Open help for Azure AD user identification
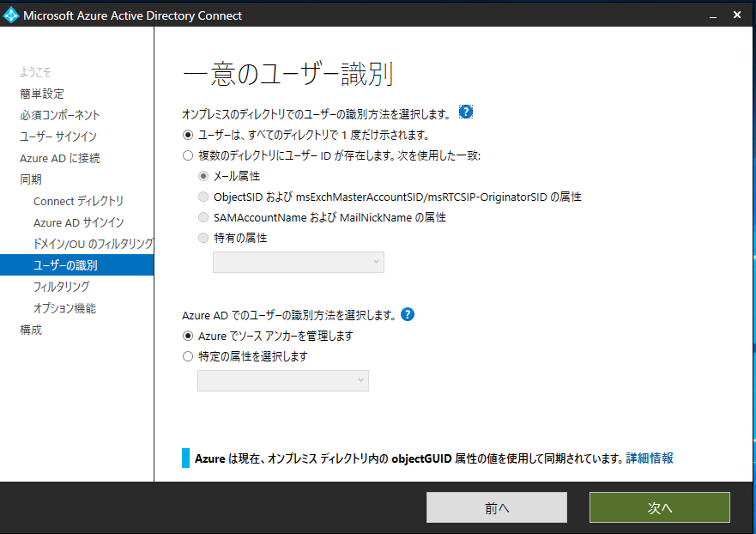 point(408,314)
